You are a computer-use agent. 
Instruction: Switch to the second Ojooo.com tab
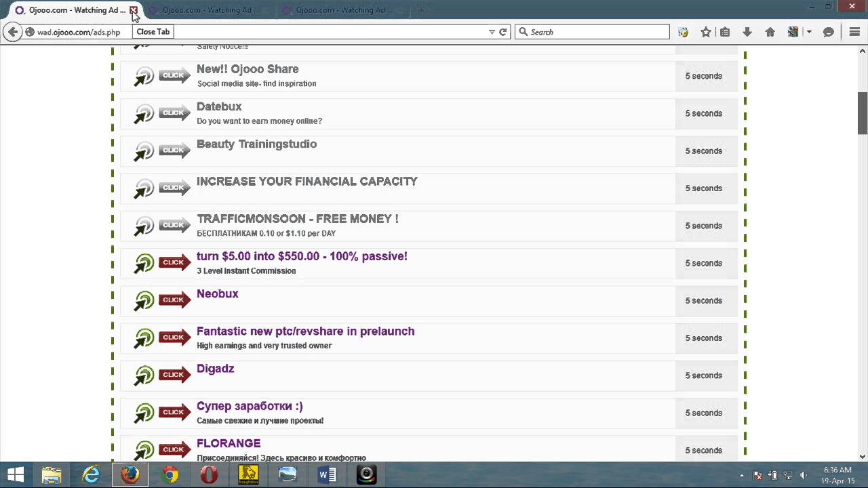[210, 10]
